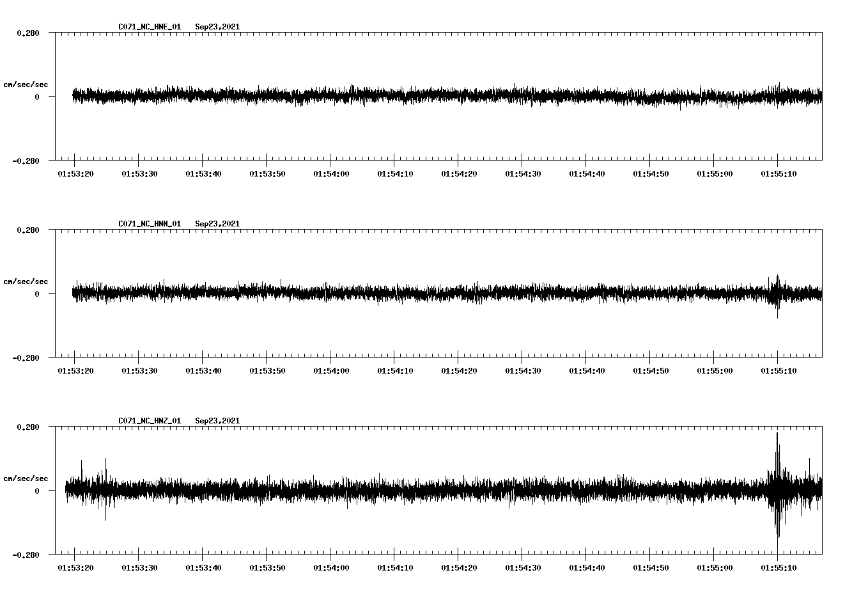
Task: Click the 01:53:50 time label on HNN plot
Action: [267, 370]
